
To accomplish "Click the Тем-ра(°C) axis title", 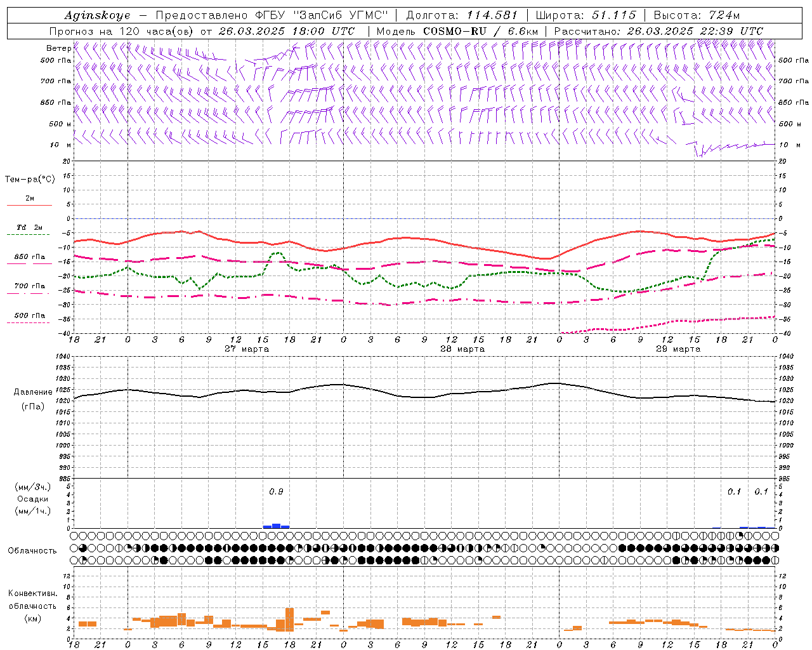I will [30, 180].
